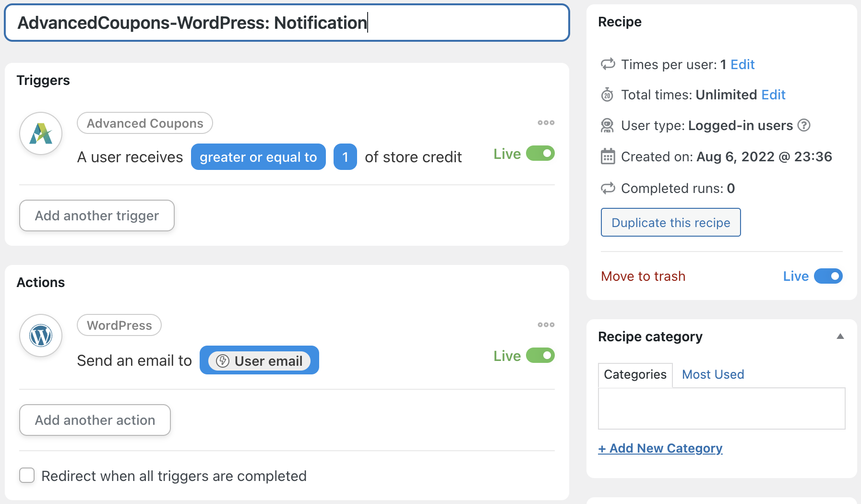The image size is (861, 504).
Task: Click the Created on calendar icon
Action: tap(608, 156)
